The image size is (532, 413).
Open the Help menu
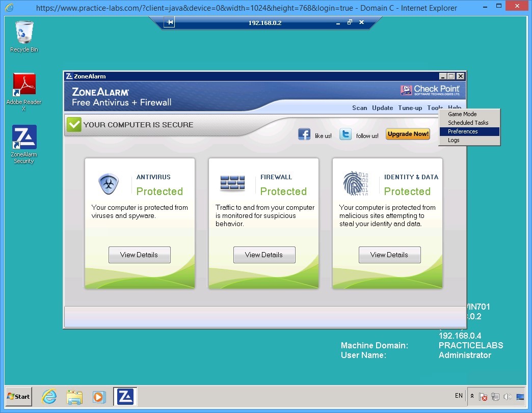coord(454,108)
